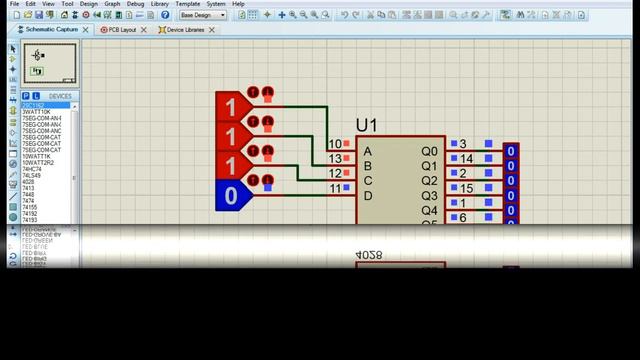Screen dimensions: 640x360
Task: Select 74193 in the devices list
Action: [x=30, y=220]
